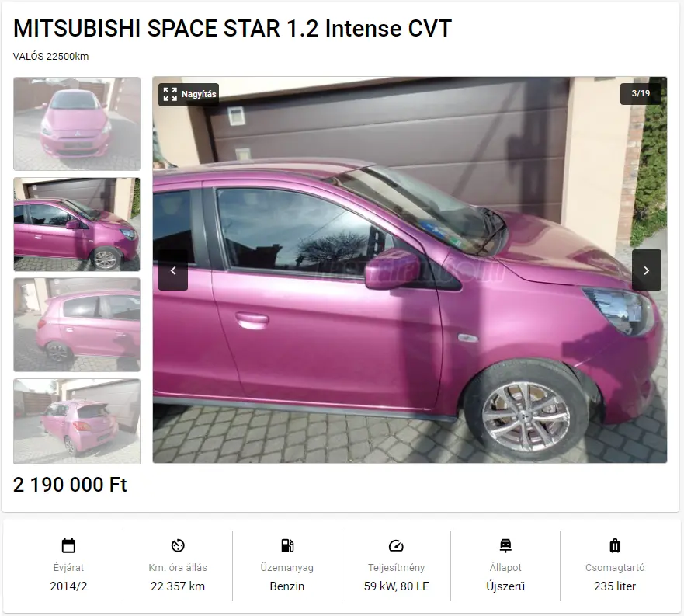
Task: Select the side view thumbnail with garage door
Action: (77, 224)
